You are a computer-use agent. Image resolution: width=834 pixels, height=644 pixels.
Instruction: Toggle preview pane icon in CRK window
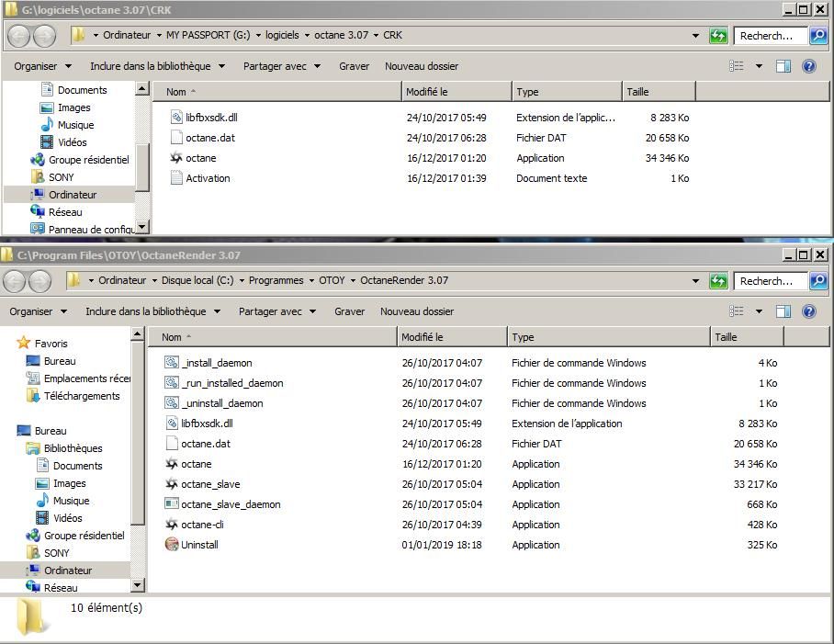[x=783, y=66]
